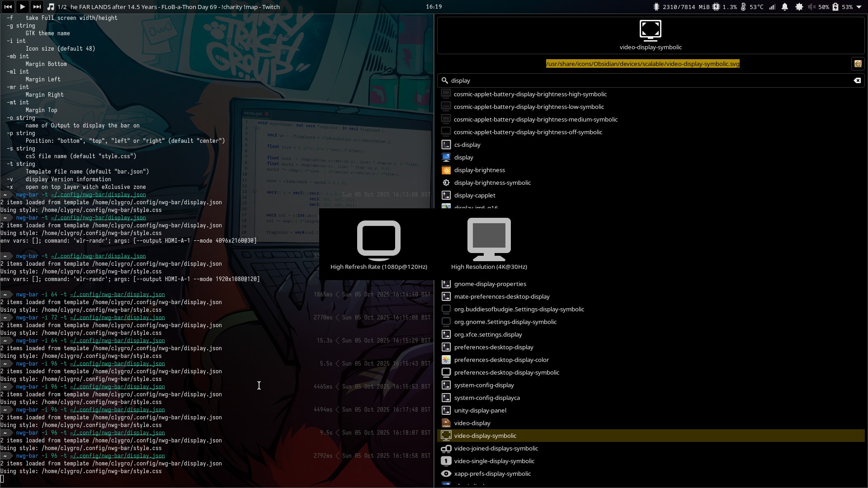Select display-brightness icon entry
868x488 pixels.
point(479,170)
